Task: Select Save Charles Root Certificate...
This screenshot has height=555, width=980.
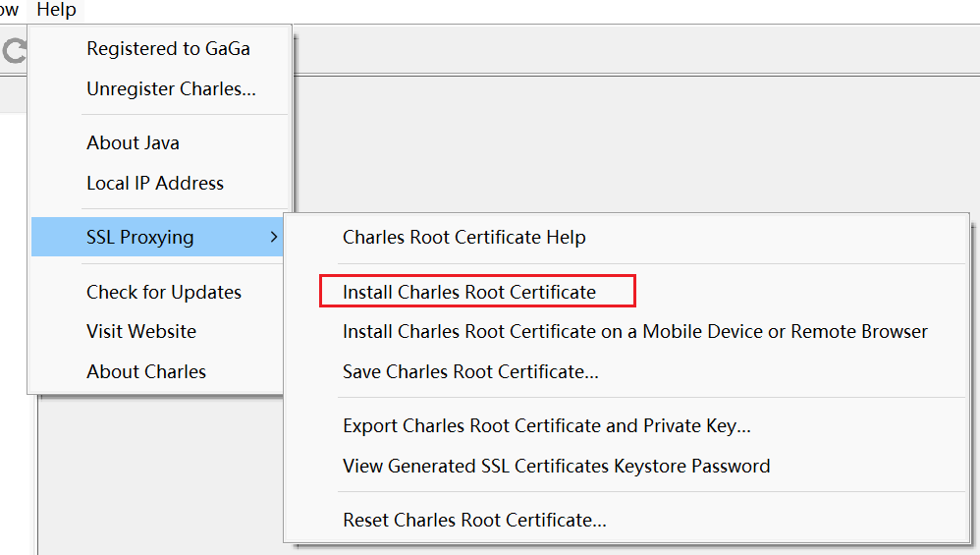Action: [x=470, y=371]
